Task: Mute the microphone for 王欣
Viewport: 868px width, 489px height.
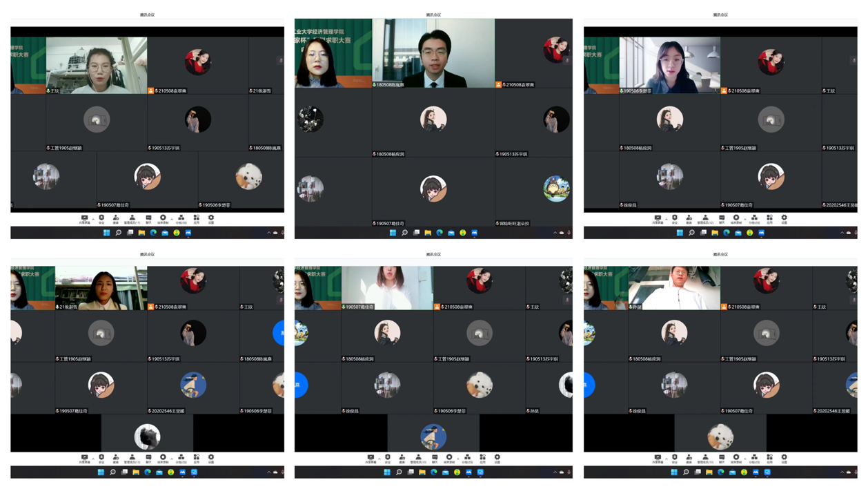Action: pos(47,90)
